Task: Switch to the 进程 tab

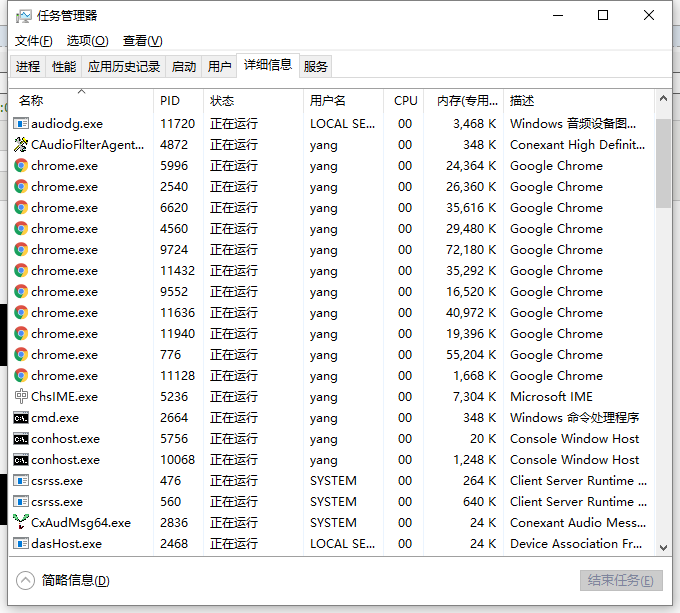Action: coord(28,66)
